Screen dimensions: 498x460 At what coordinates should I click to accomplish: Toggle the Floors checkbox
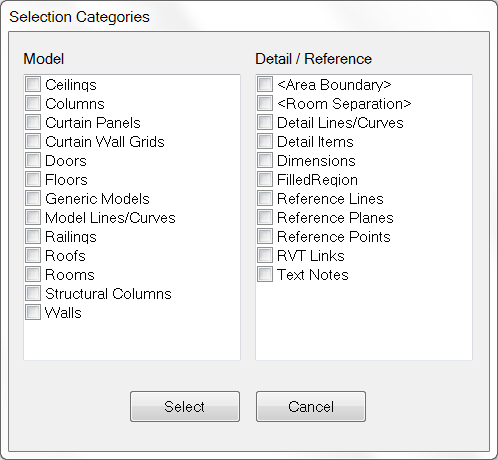pos(33,179)
